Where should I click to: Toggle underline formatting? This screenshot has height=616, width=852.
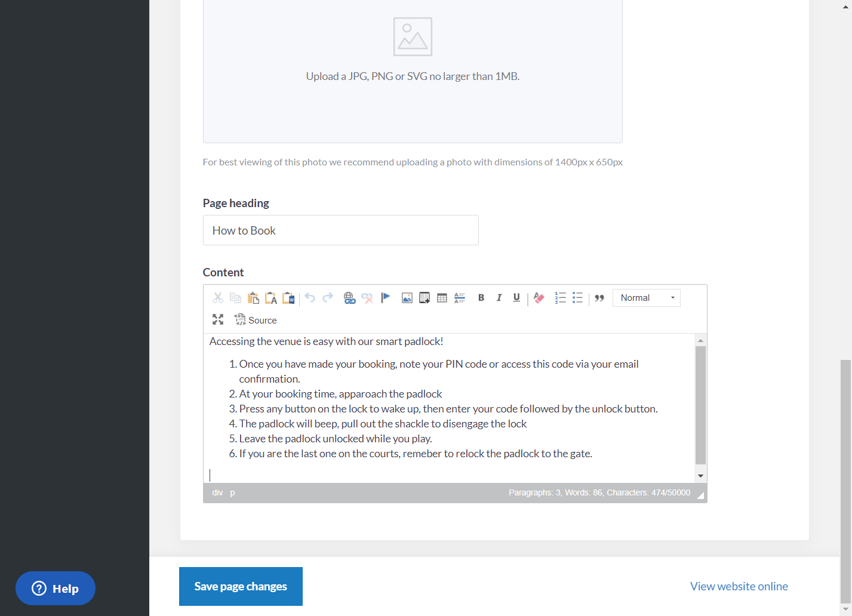point(516,297)
